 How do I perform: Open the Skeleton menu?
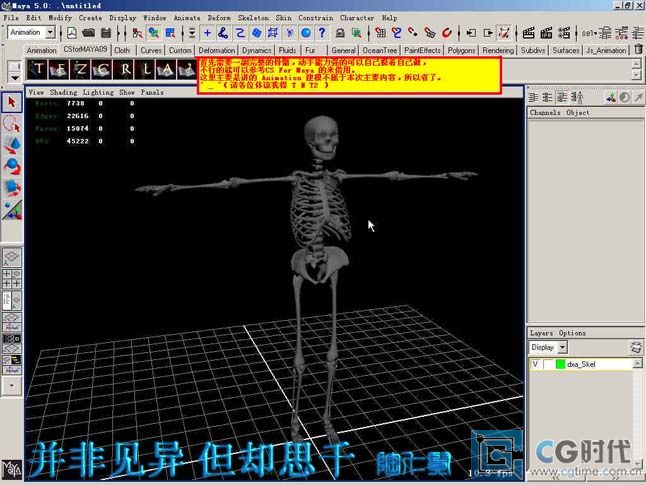[253, 18]
